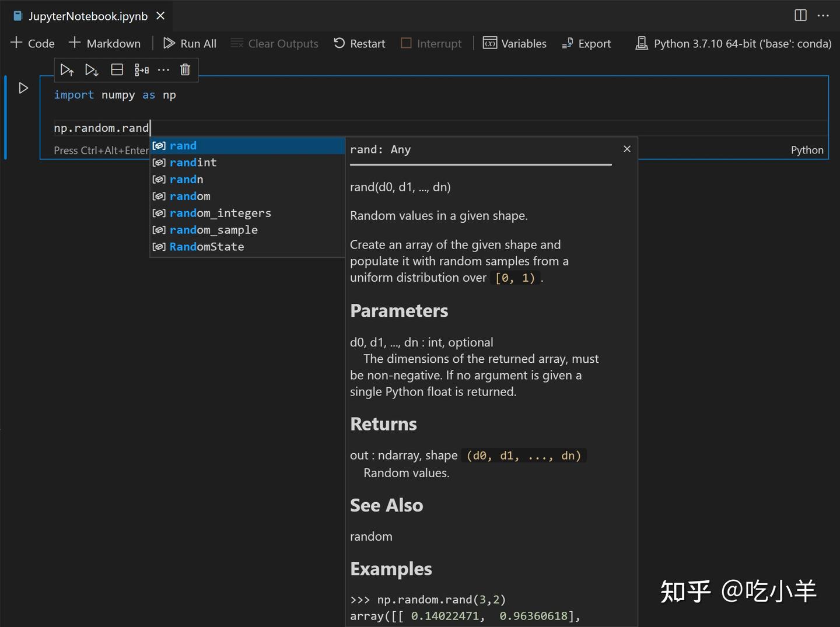
Task: Dismiss the rand documentation popup
Action: (x=626, y=149)
